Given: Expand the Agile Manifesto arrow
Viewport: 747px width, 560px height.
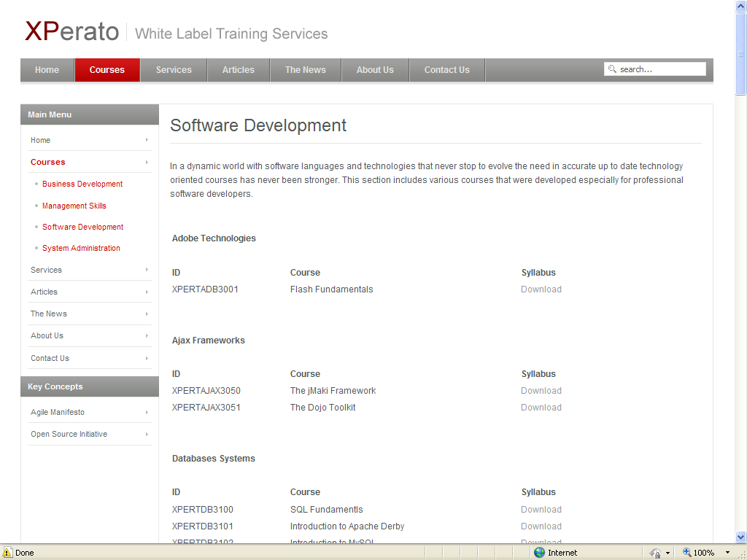Looking at the screenshot, I should [147, 413].
